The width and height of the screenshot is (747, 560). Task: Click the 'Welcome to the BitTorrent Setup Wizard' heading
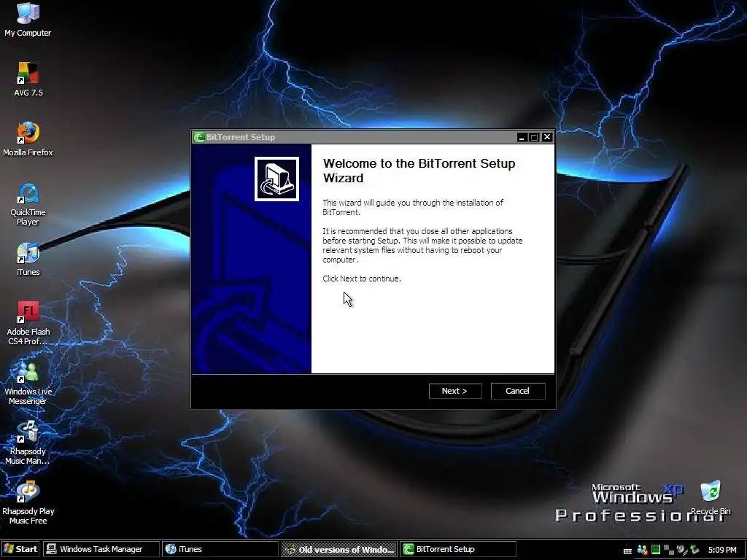click(419, 171)
